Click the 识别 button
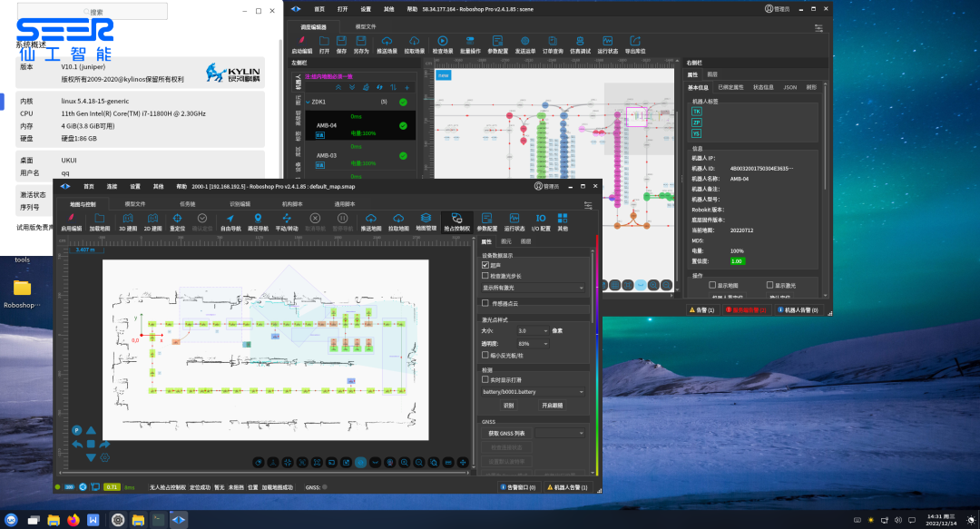 point(509,406)
